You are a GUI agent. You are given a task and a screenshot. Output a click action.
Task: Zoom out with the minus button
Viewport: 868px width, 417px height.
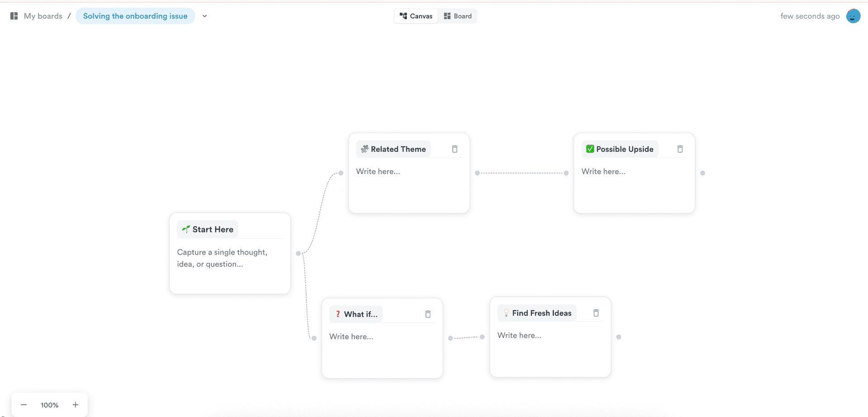(24, 405)
